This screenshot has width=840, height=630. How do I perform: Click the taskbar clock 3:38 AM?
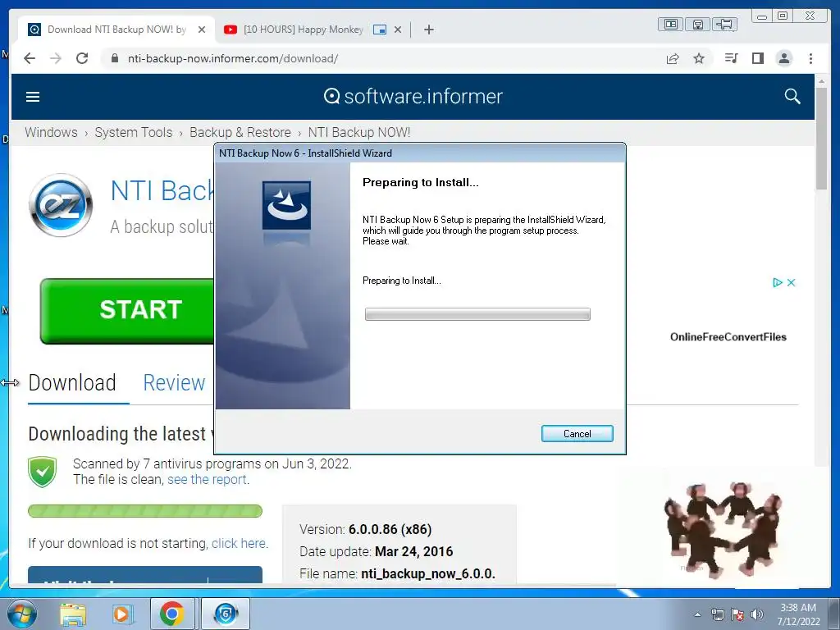pyautogui.click(x=798, y=608)
